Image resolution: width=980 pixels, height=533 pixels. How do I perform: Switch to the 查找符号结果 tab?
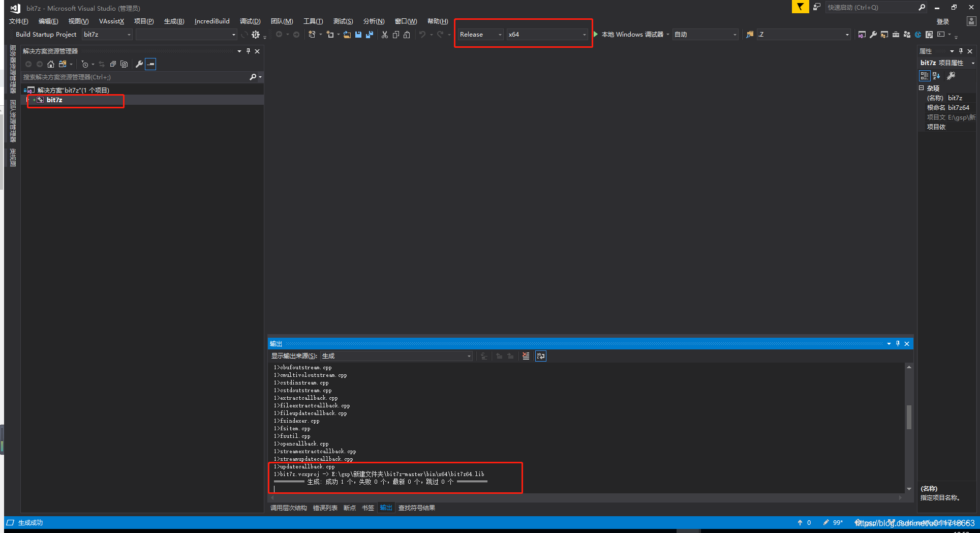[417, 508]
